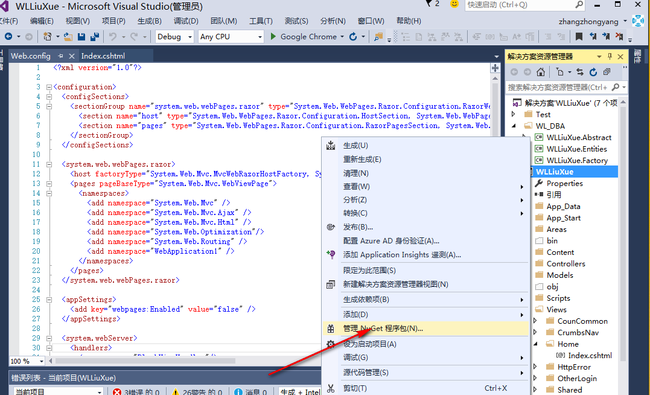Collapse the configSections node in code outline
The width and height of the screenshot is (650, 395).
(49, 97)
